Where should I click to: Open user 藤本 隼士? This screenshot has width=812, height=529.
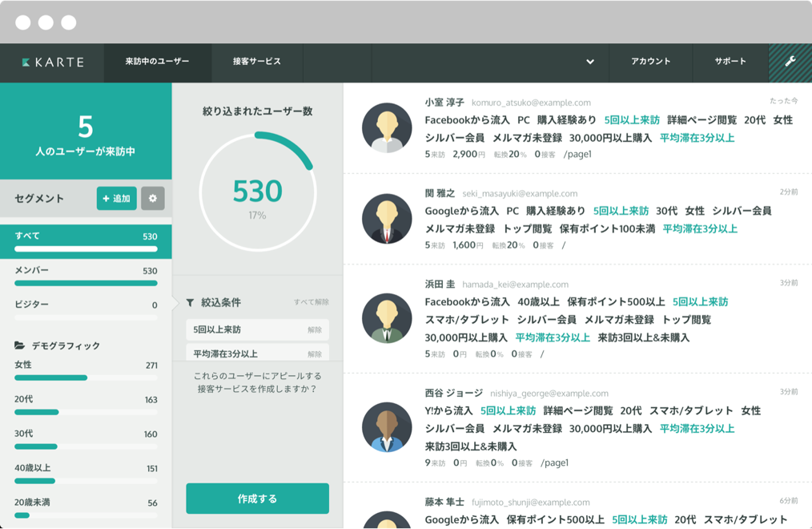click(x=444, y=502)
